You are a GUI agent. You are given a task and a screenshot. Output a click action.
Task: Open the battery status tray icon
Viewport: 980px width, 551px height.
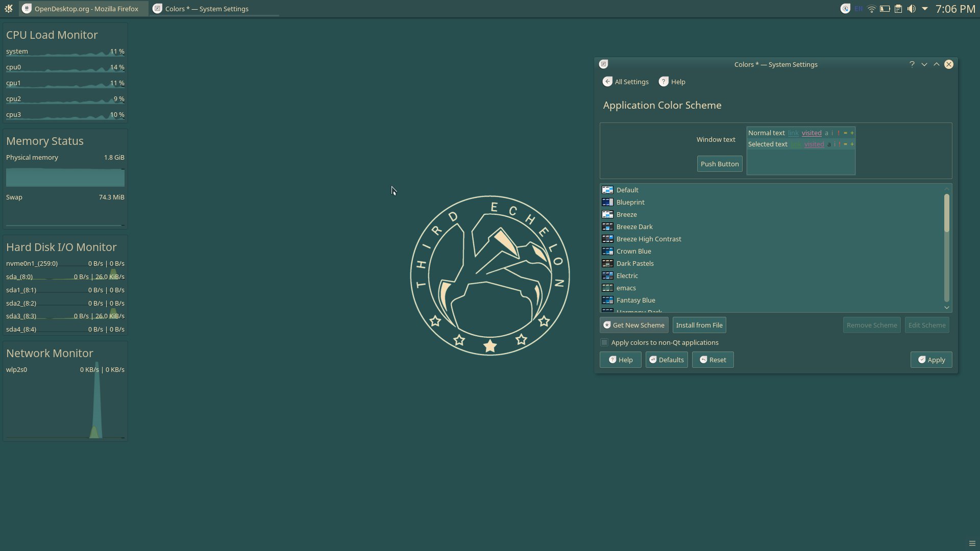coord(885,9)
